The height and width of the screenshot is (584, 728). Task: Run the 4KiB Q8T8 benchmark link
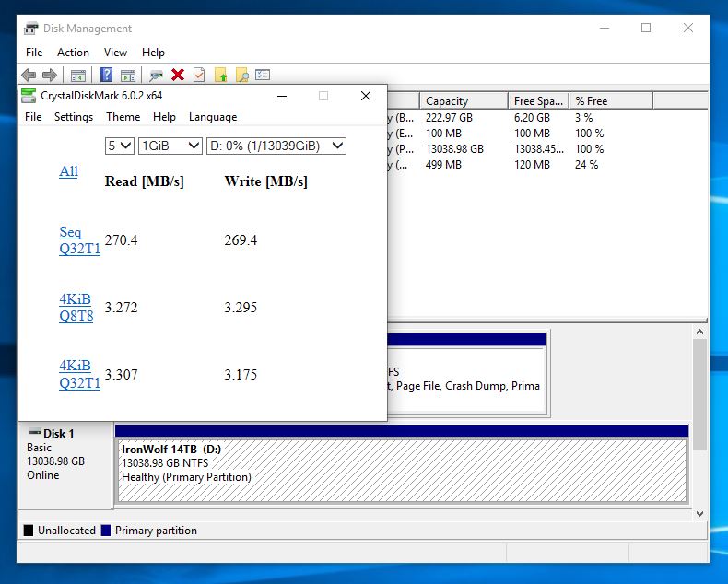tap(76, 308)
